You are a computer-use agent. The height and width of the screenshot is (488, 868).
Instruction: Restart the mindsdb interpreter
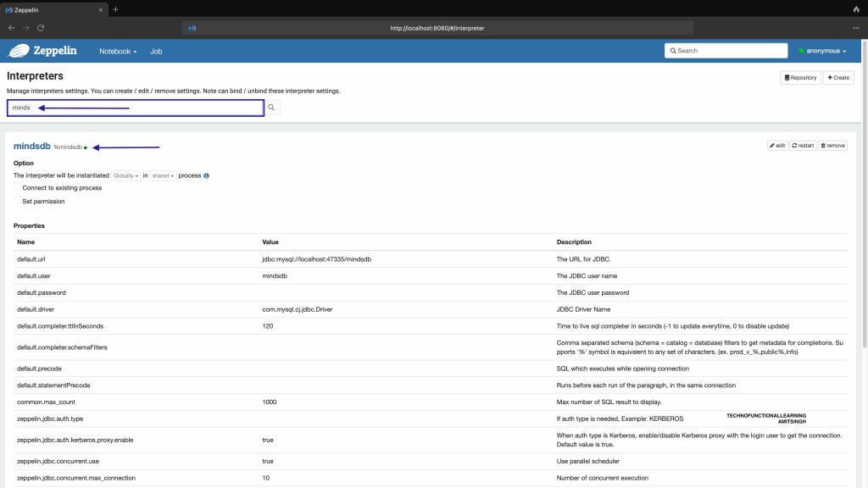802,146
